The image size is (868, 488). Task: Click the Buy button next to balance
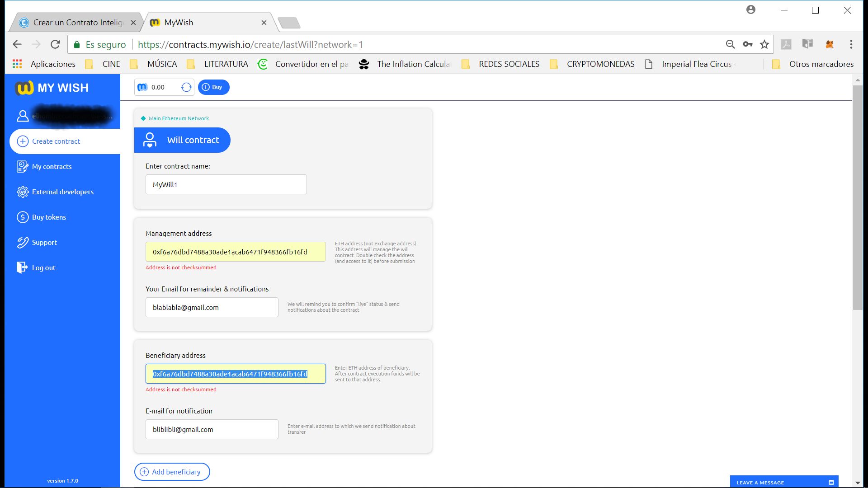213,87
